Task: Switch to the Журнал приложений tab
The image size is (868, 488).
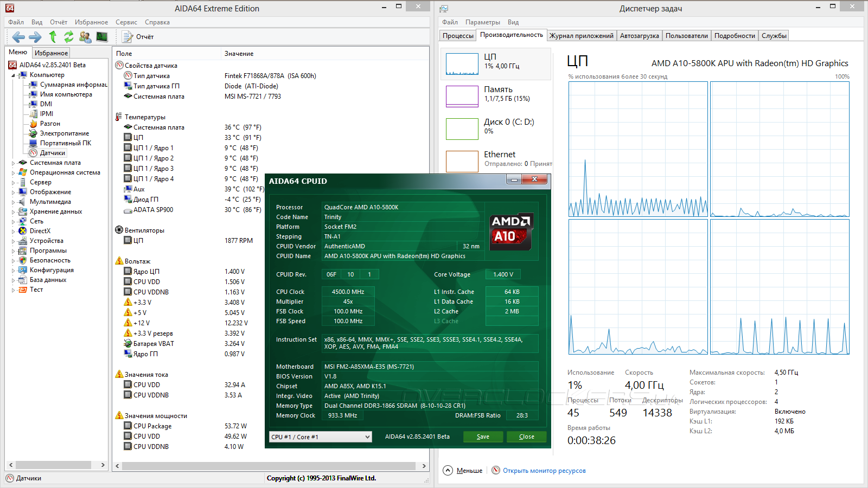Action: (x=582, y=36)
